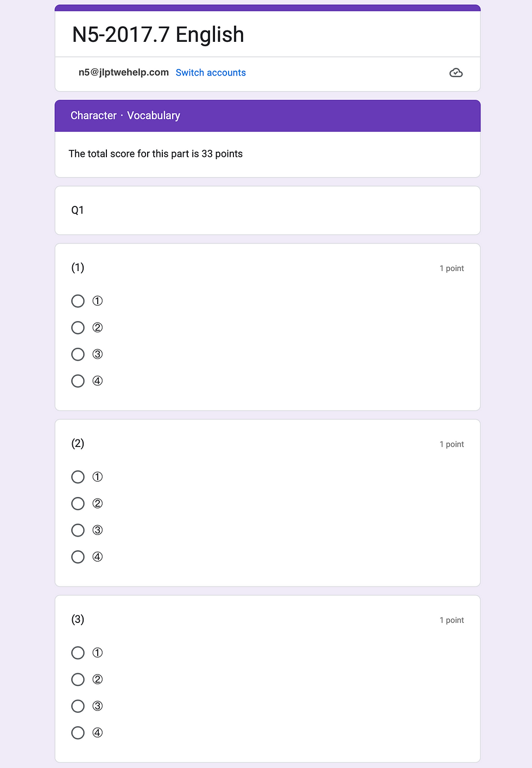The width and height of the screenshot is (532, 768).
Task: Choose option ④ for question (2)
Action: click(78, 557)
